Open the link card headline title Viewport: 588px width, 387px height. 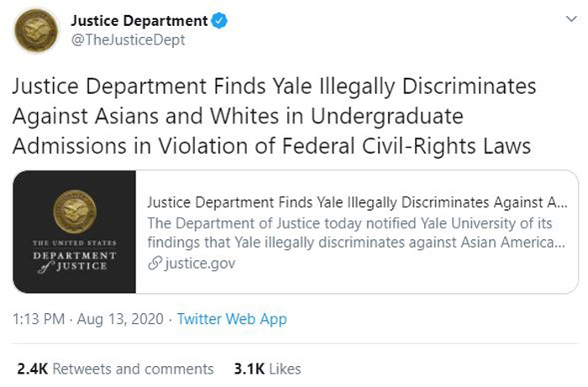pos(357,202)
